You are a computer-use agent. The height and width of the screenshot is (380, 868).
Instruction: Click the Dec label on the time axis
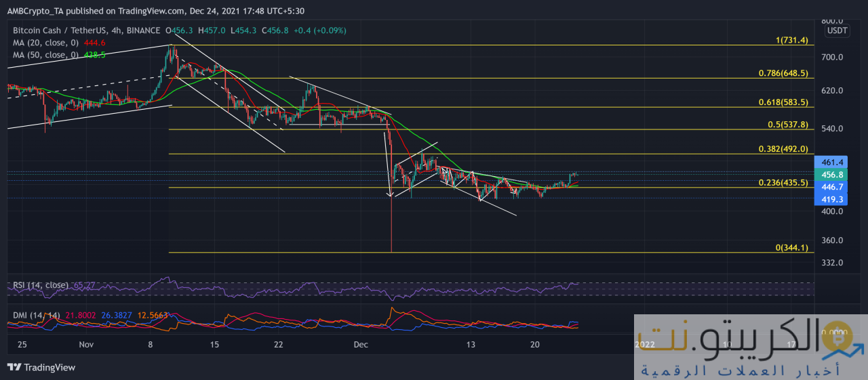point(360,344)
